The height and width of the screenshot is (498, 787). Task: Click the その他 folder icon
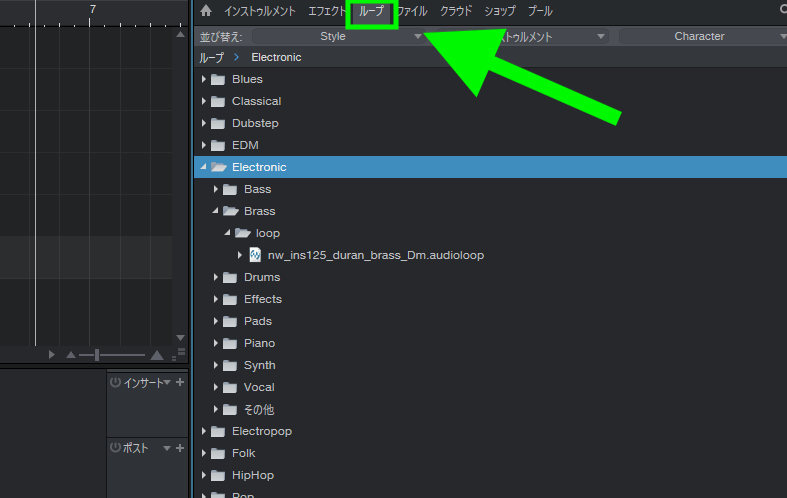[230, 410]
